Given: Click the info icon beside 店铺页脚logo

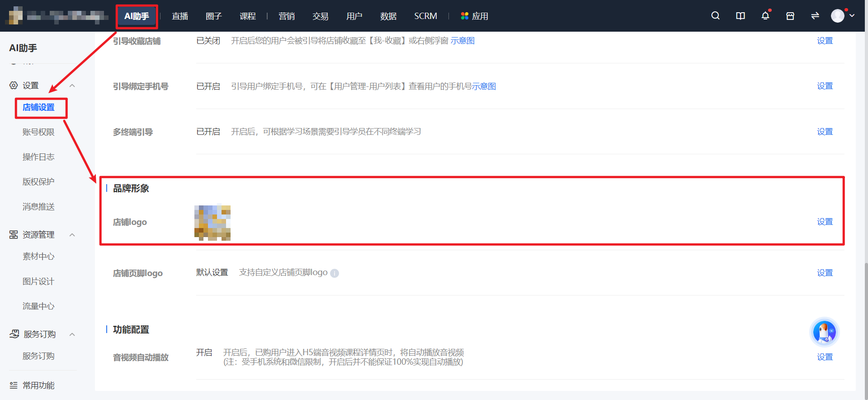Looking at the screenshot, I should pyautogui.click(x=335, y=273).
